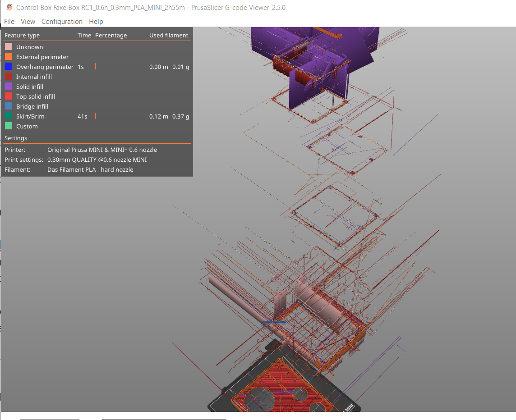
Task: Click the Filament label in Settings
Action: [17, 169]
